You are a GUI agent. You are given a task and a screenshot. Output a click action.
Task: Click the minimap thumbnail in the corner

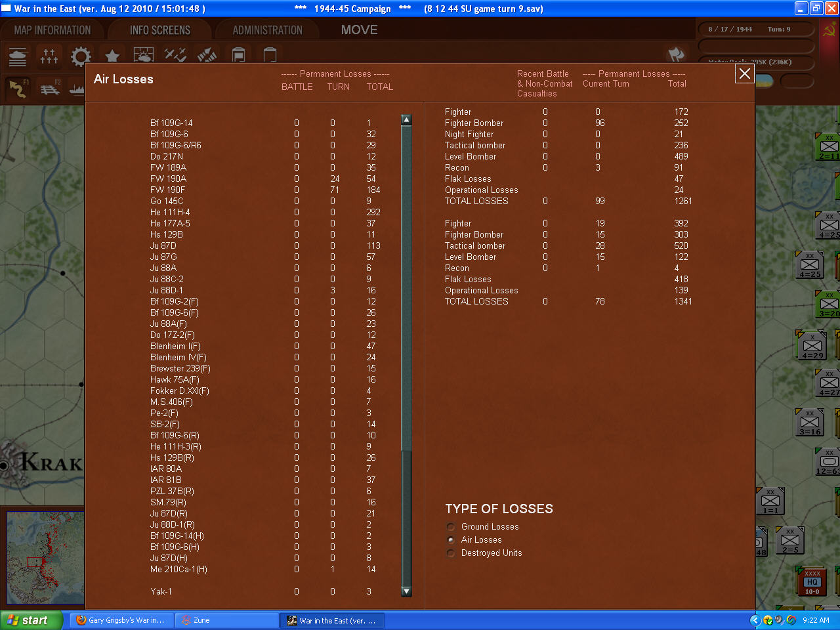[x=45, y=558]
